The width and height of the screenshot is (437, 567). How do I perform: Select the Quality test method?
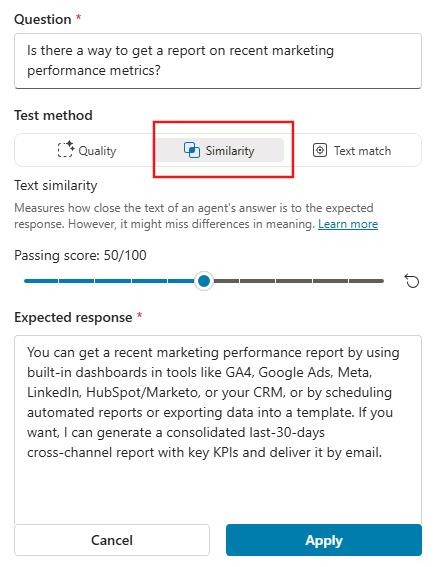(x=87, y=150)
